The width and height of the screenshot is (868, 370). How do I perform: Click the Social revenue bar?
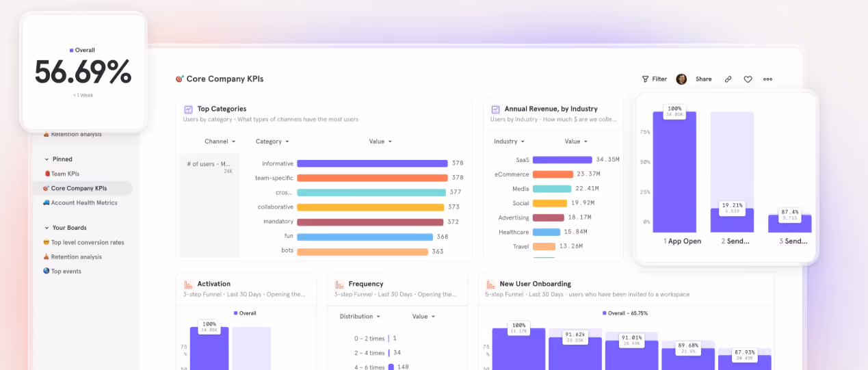[550, 203]
